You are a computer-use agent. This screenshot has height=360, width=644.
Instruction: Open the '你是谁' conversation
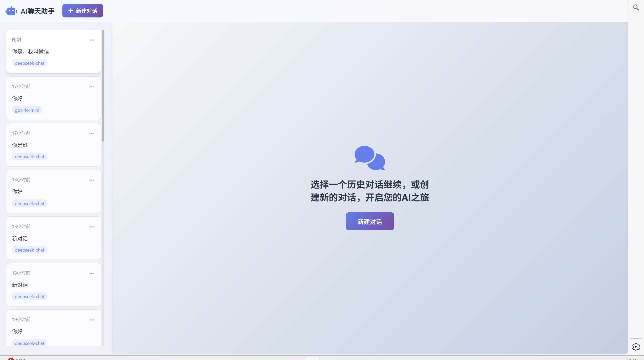click(x=20, y=145)
